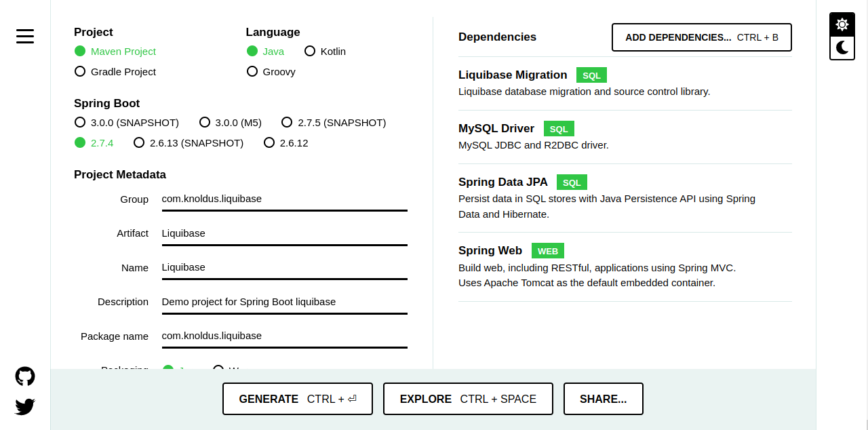Image resolution: width=868 pixels, height=430 pixels.
Task: Select Gradle Project option
Action: click(x=80, y=71)
